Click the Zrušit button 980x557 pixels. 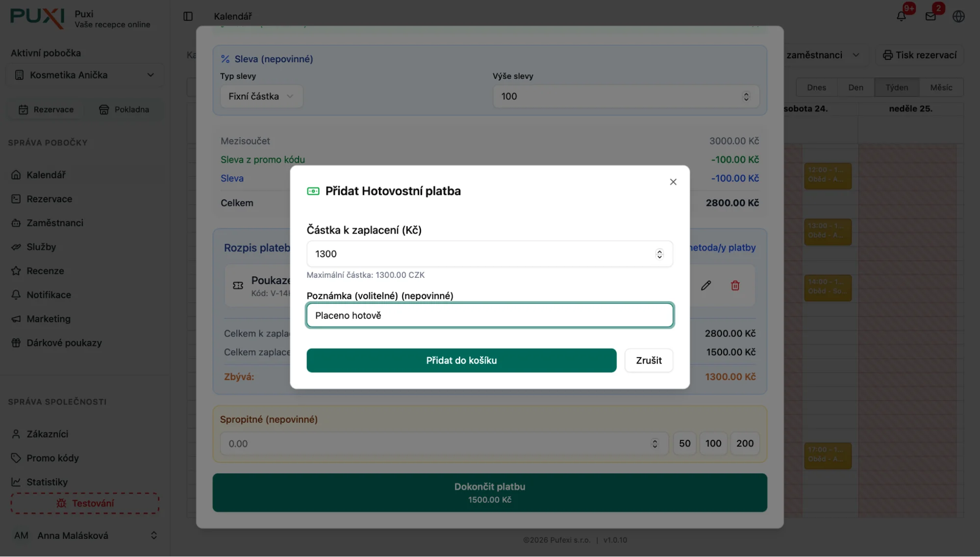(648, 361)
